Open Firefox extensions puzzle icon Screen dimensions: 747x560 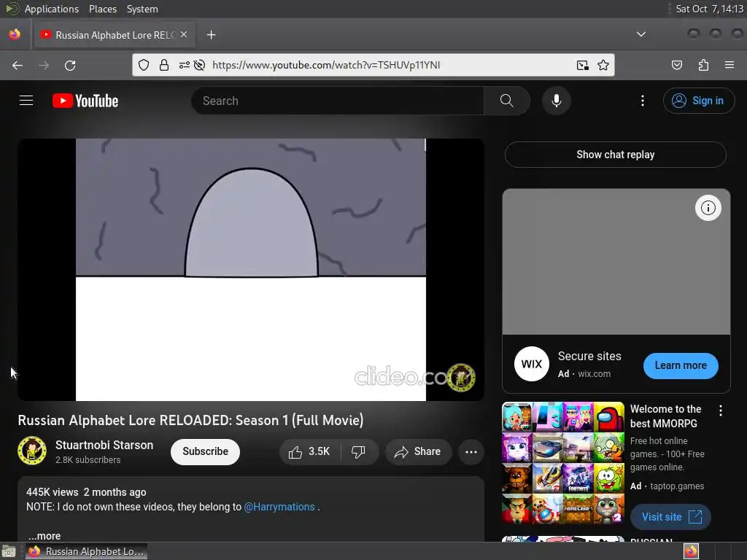click(x=703, y=65)
